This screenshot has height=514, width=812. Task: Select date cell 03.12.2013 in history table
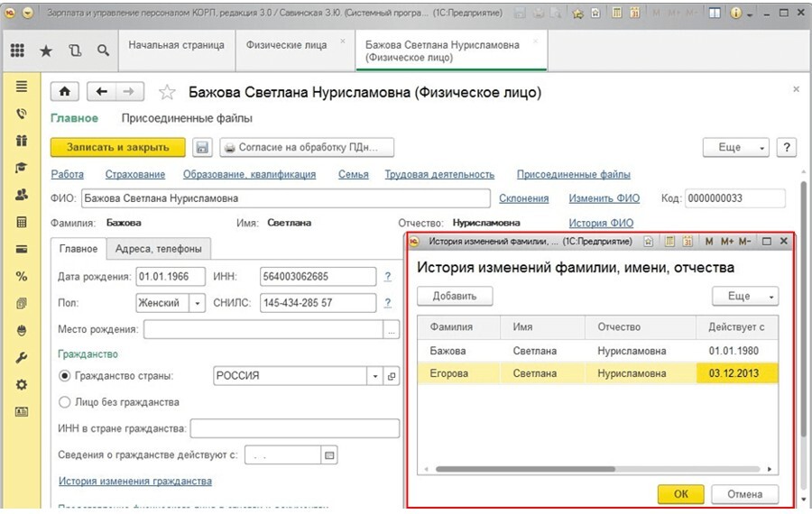point(737,373)
